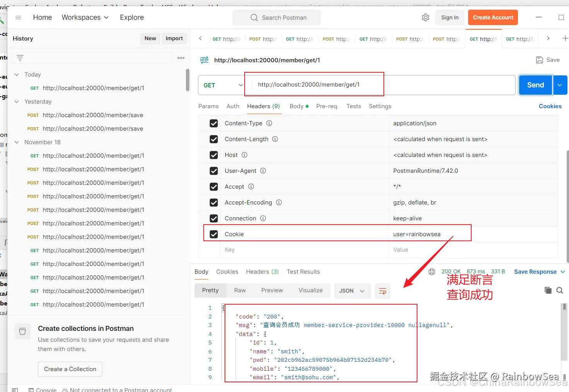Show Content-Length header info icon

275,139
